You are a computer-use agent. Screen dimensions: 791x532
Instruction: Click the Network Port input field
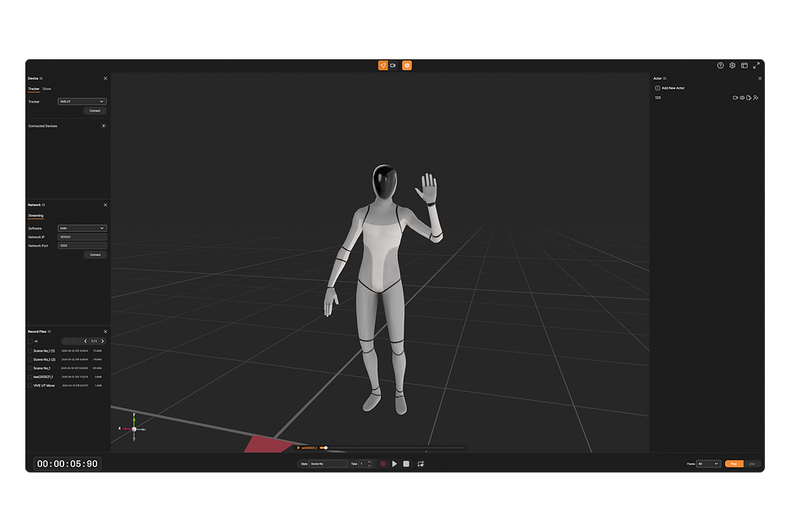(82, 246)
